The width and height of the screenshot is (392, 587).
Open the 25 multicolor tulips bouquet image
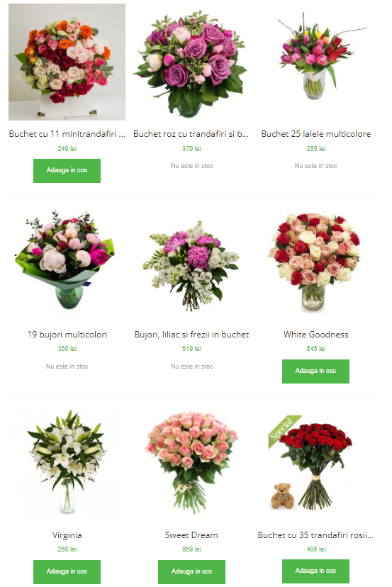coord(315,62)
